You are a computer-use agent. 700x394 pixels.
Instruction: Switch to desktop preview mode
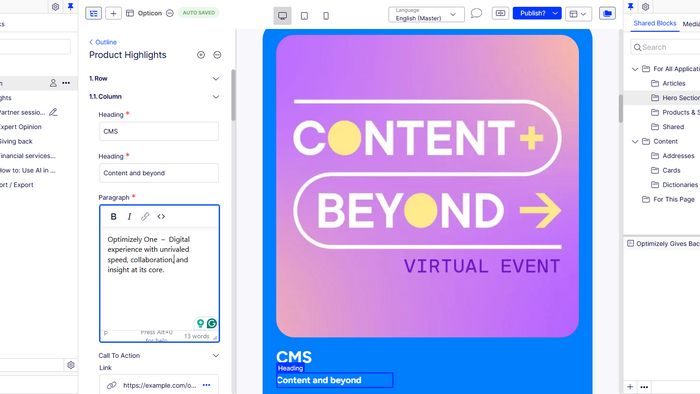tap(283, 16)
